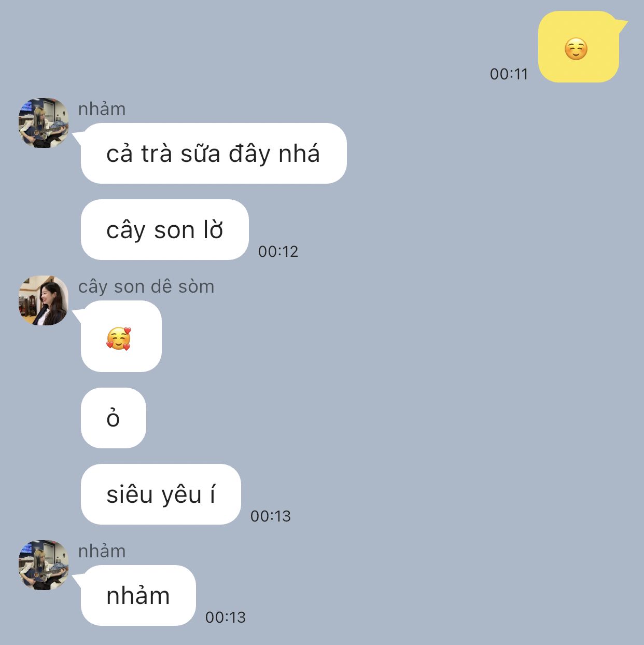The height and width of the screenshot is (645, 644).
Task: Select the final "nhảm" message bubble
Action: [138, 595]
